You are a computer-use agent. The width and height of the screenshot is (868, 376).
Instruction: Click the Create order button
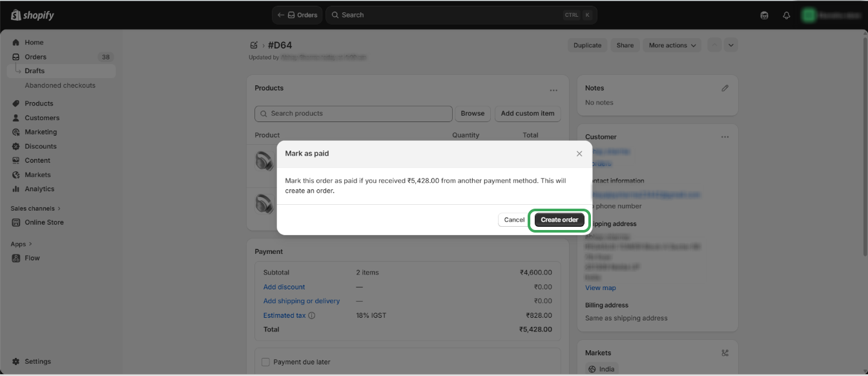point(559,220)
